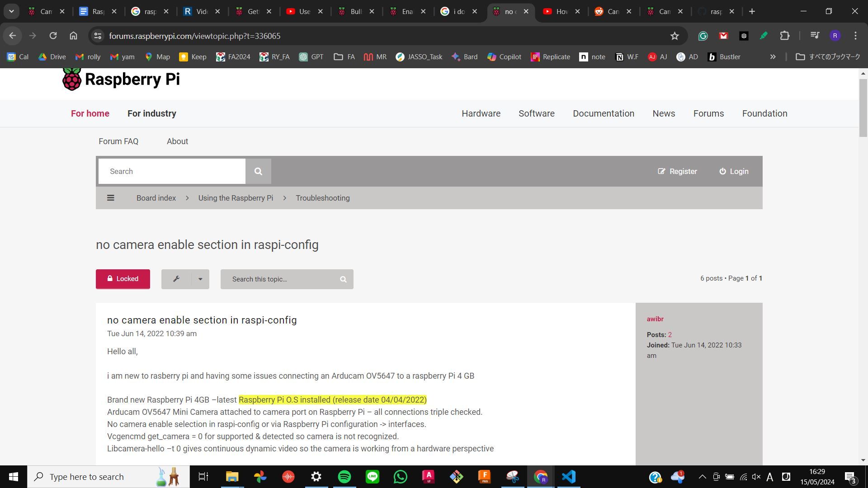Expand the topic tools dropdown arrow

pyautogui.click(x=200, y=279)
